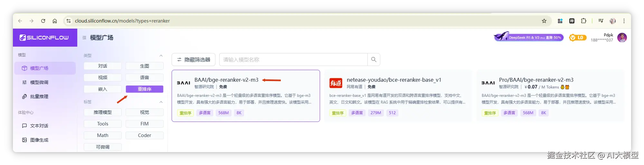This screenshot has width=644, height=165.
Task: Click the Chrome profile avatar icon
Action: coord(612,21)
